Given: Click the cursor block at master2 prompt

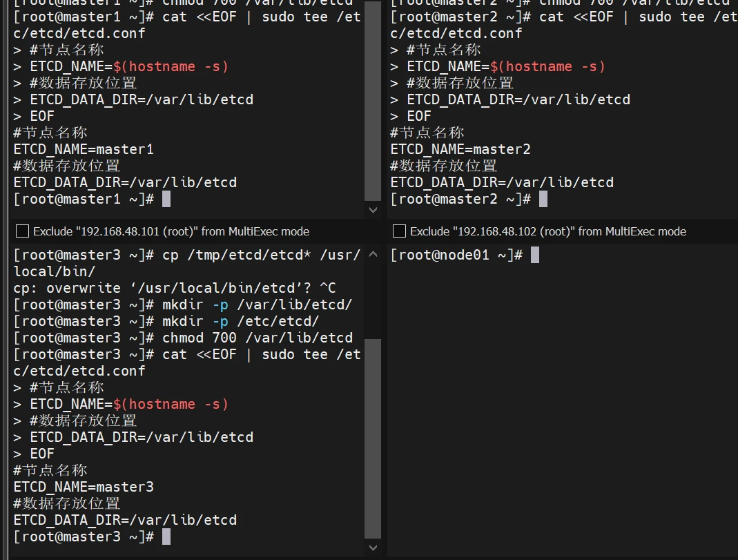Looking at the screenshot, I should [x=543, y=200].
